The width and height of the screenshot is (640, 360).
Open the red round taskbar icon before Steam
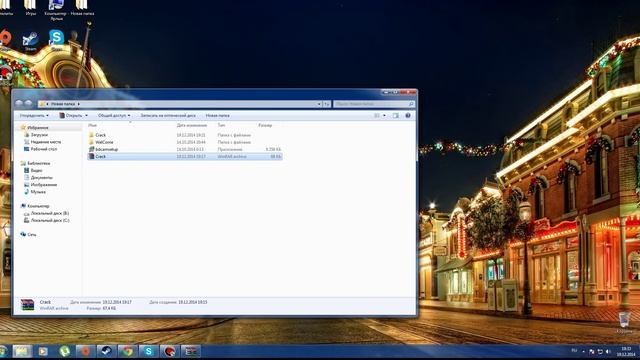pos(85,351)
